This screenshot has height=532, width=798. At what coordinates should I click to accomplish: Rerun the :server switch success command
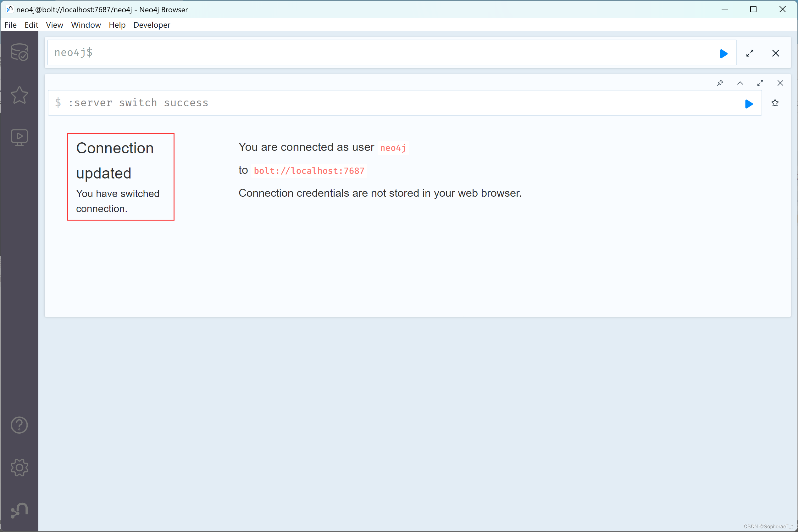748,104
